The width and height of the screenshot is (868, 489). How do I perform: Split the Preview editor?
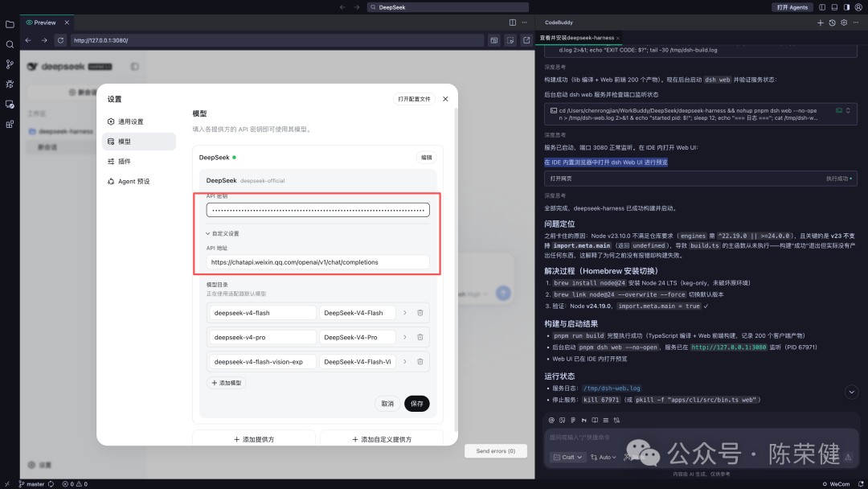513,23
